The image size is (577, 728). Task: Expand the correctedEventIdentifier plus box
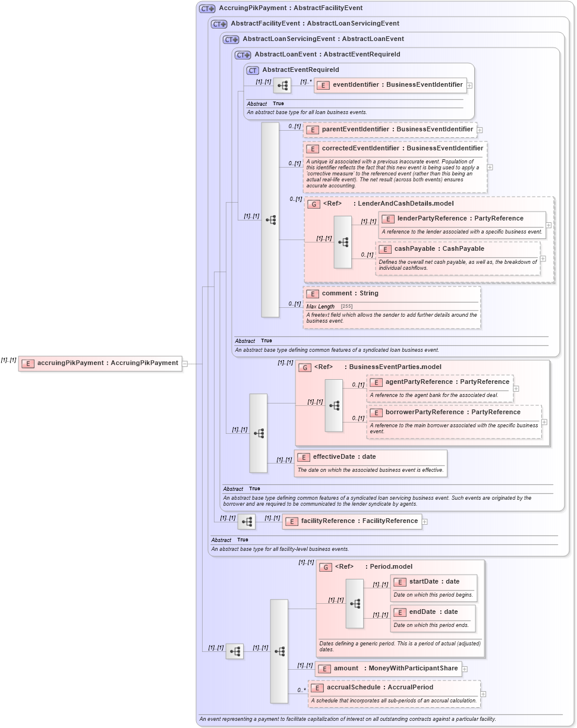pyautogui.click(x=489, y=168)
